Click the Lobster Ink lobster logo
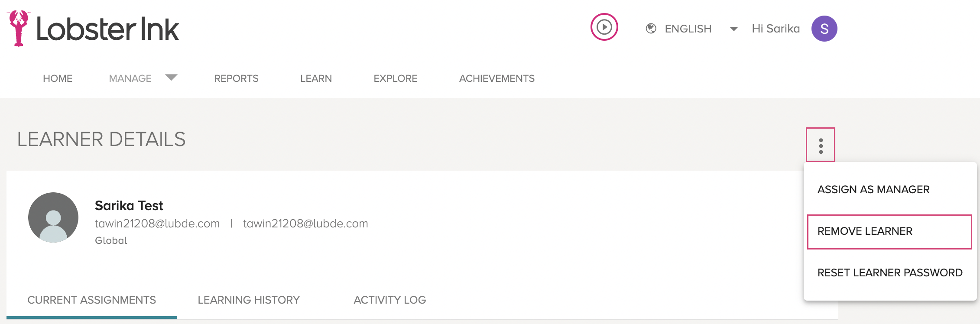980x324 pixels. [x=19, y=28]
